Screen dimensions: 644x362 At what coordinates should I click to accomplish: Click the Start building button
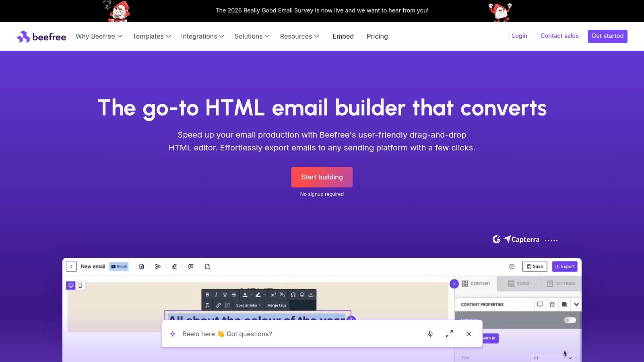[x=322, y=177]
